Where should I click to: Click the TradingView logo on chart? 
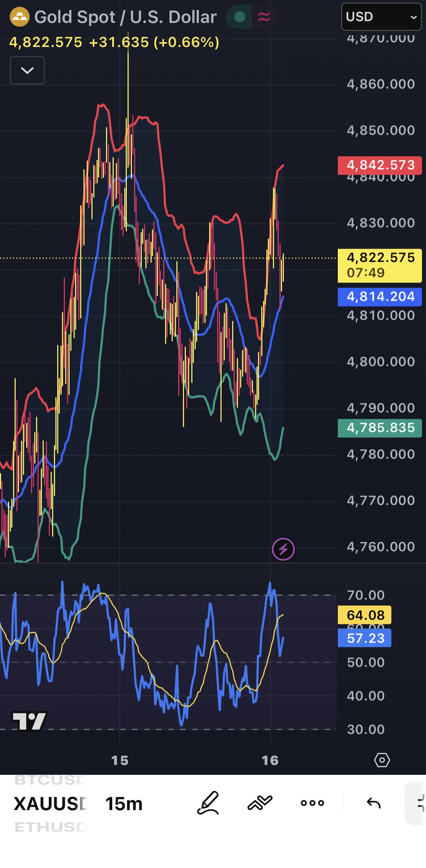click(30, 721)
